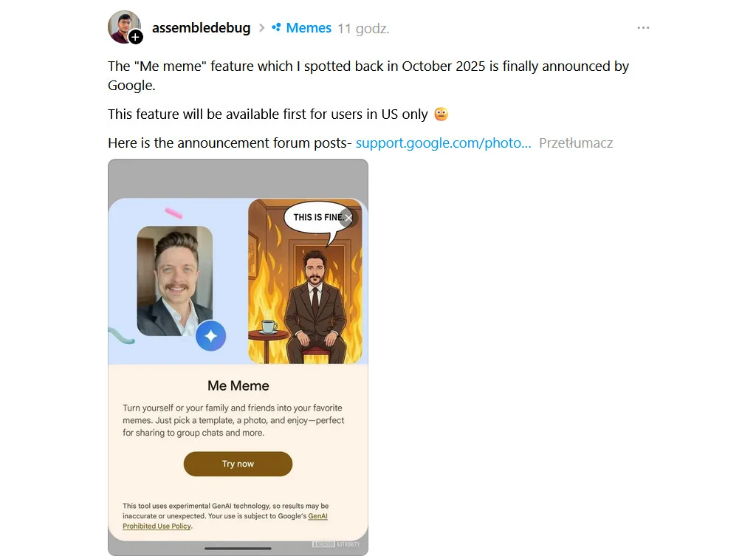Click the navigation gesture bar at the screenshot bottom
This screenshot has width=756, height=559.
pos(238,548)
